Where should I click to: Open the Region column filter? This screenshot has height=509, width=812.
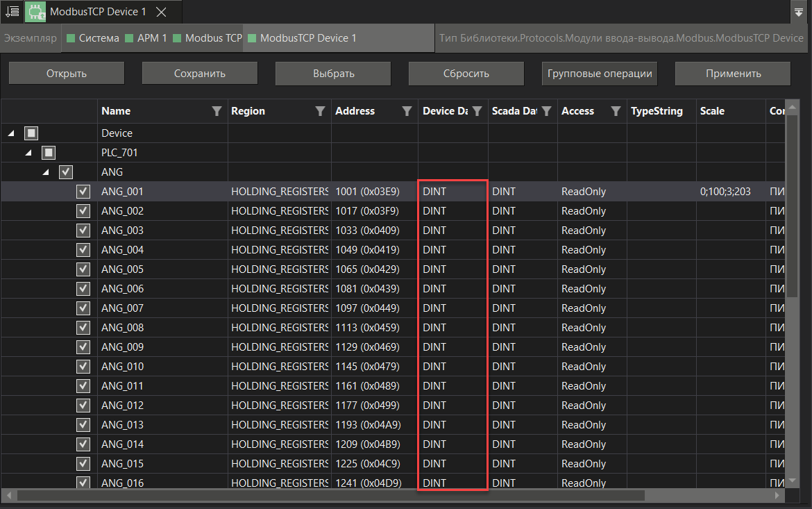click(320, 111)
